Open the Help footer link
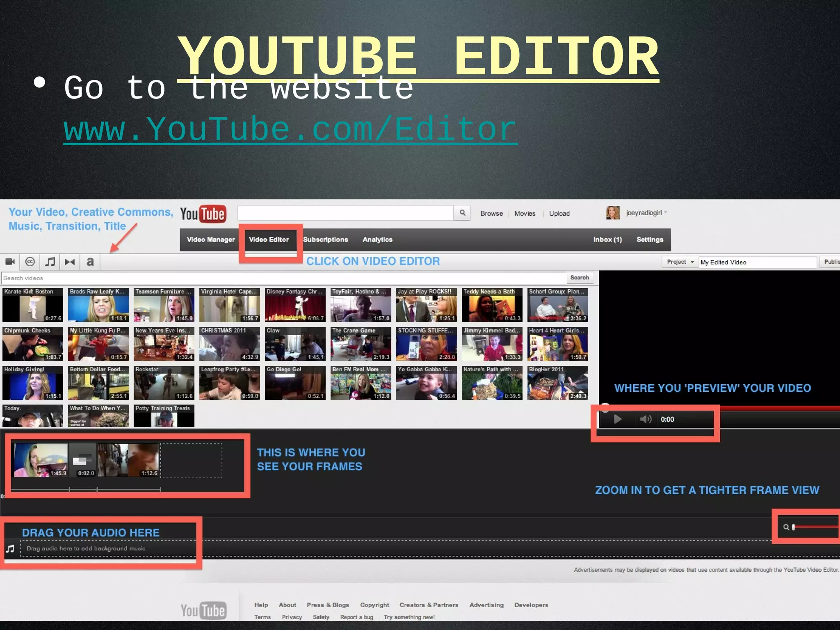The width and height of the screenshot is (840, 630). [261, 605]
